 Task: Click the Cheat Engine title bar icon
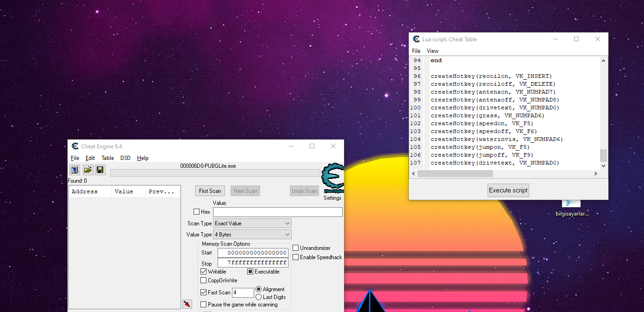(75, 146)
